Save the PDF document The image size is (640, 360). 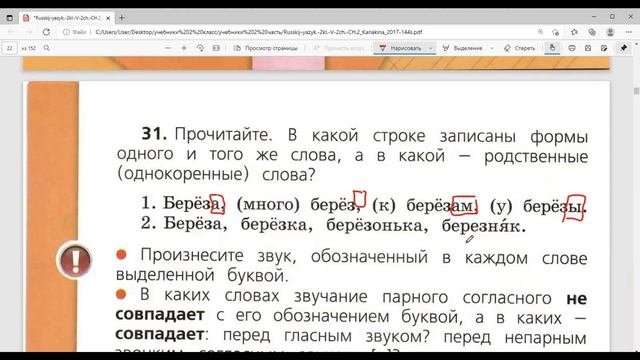(588, 48)
